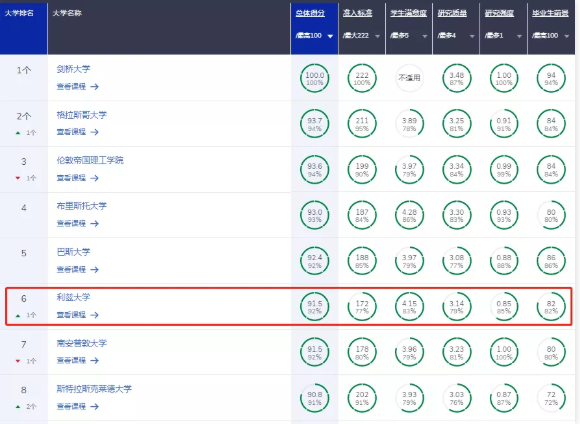The width and height of the screenshot is (580, 424).
Task: Click 利兹大学 overall score 91.5 gauge
Action: [x=314, y=306]
